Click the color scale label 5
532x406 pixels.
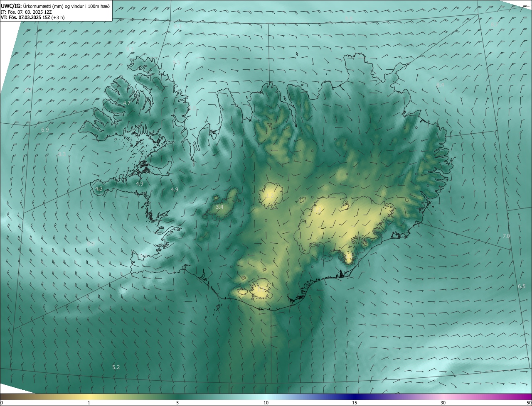click(x=177, y=403)
